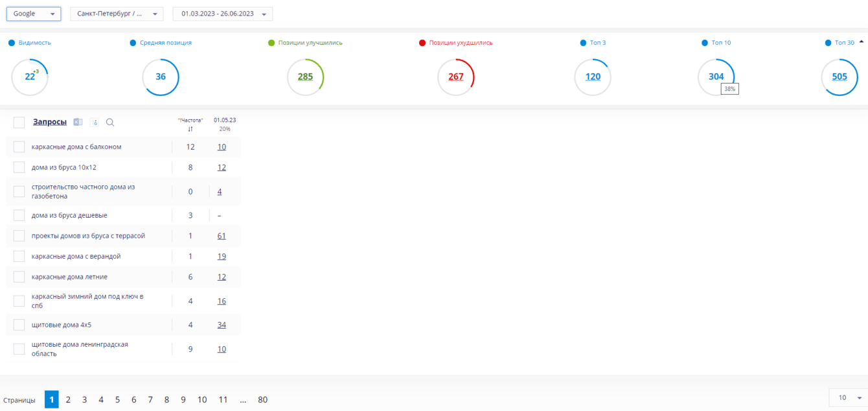
Task: Go to page 8
Action: [166, 399]
